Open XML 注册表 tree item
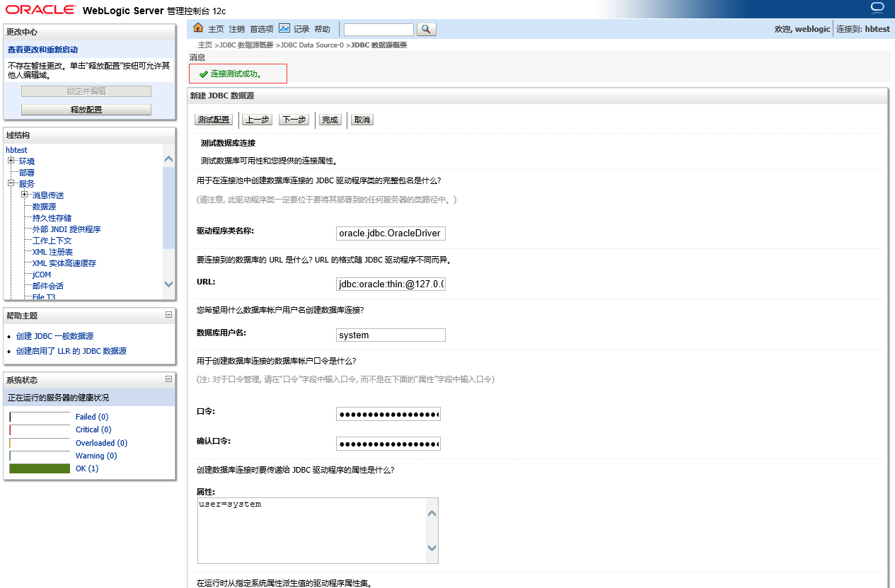 [52, 252]
